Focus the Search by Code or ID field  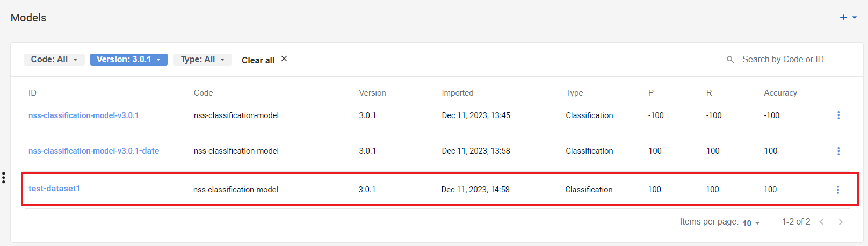790,60
